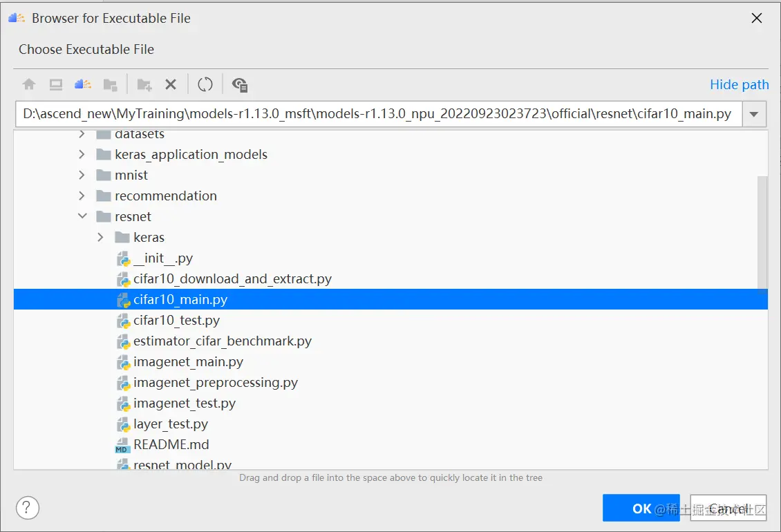Select the README.md file
This screenshot has width=781, height=532.
click(171, 445)
